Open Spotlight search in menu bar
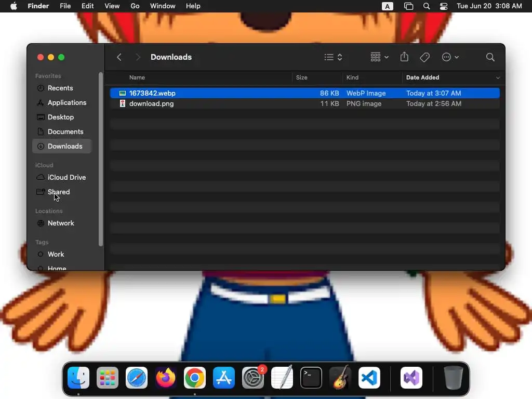 [x=427, y=6]
